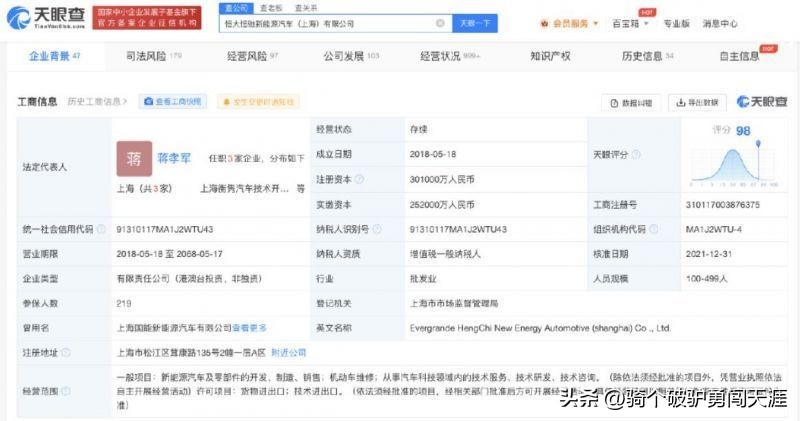The image size is (800, 421).
Task: Open the 经营风险 tab
Action: pos(253,56)
